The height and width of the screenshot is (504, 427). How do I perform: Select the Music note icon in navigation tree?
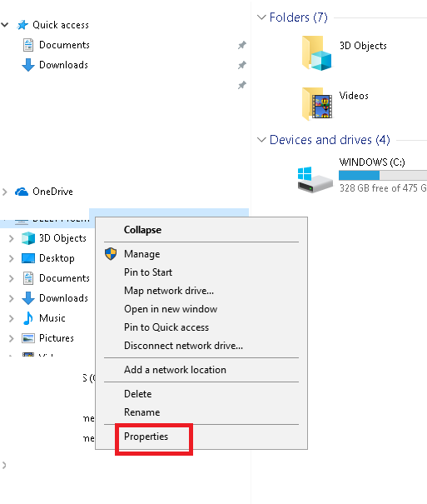pyautogui.click(x=28, y=318)
